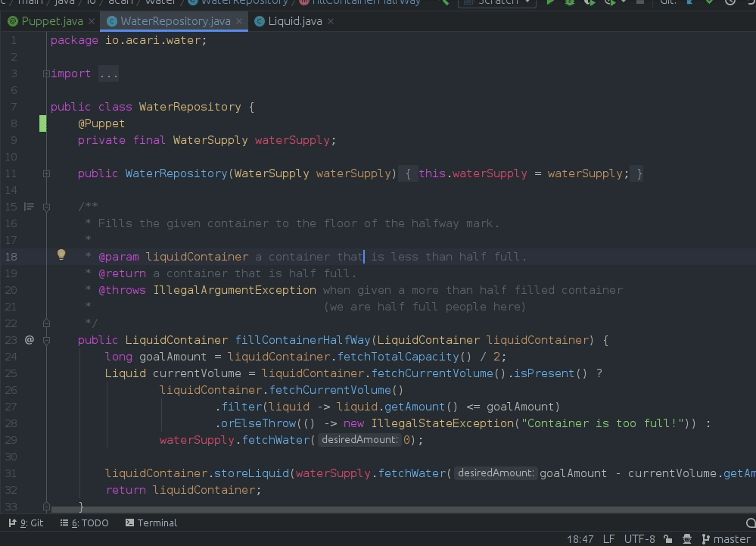
Task: Click UTF-8 to change file encoding
Action: [638, 539]
